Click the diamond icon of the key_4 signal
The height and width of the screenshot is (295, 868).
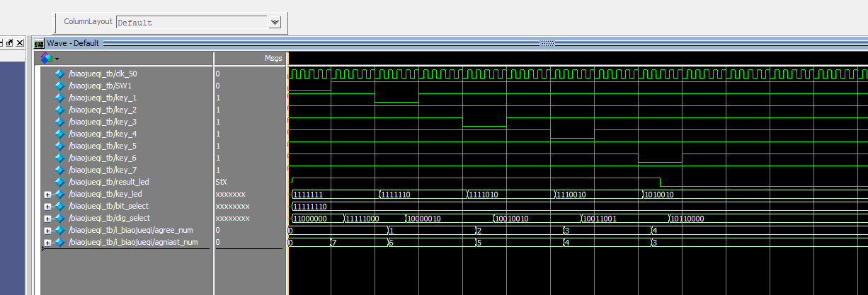(59, 134)
